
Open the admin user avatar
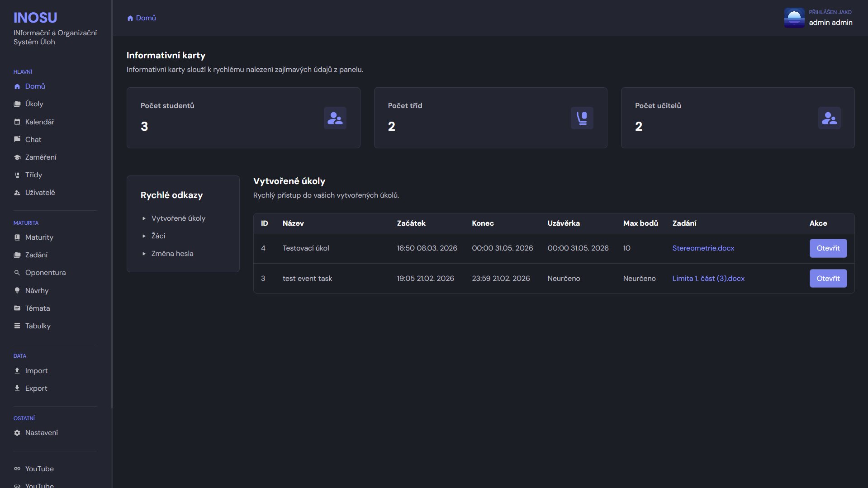[794, 18]
